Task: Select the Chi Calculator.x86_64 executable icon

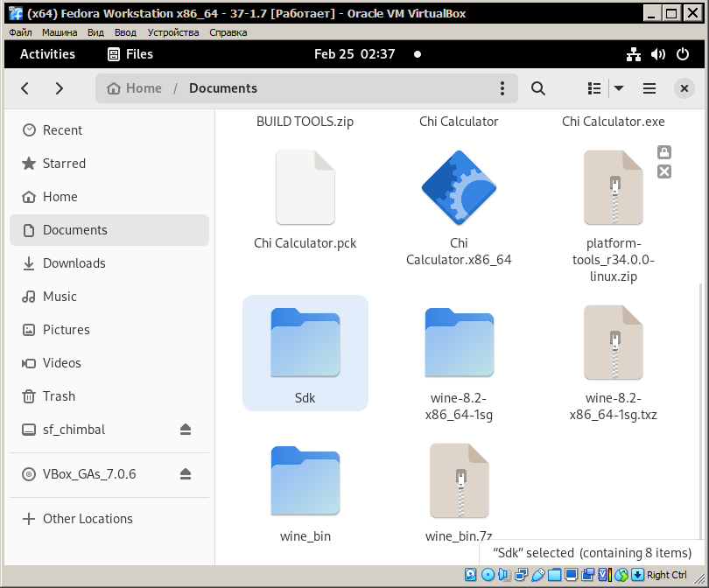Action: (459, 187)
